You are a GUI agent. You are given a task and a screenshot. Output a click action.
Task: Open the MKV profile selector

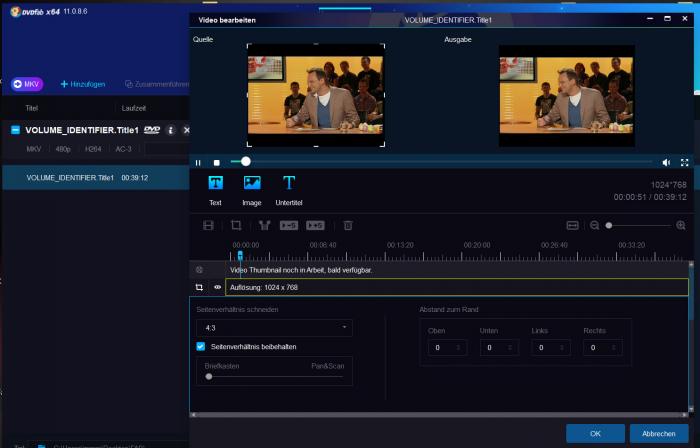26,84
